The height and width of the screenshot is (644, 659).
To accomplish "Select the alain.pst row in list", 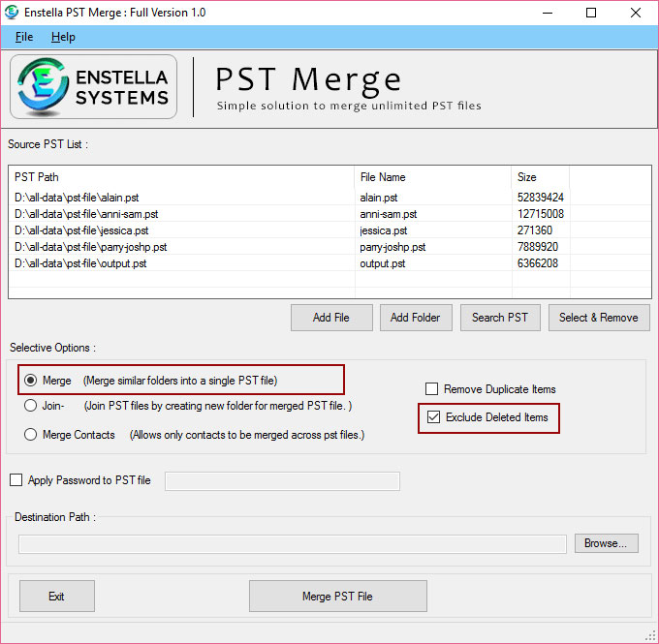I will (184, 197).
